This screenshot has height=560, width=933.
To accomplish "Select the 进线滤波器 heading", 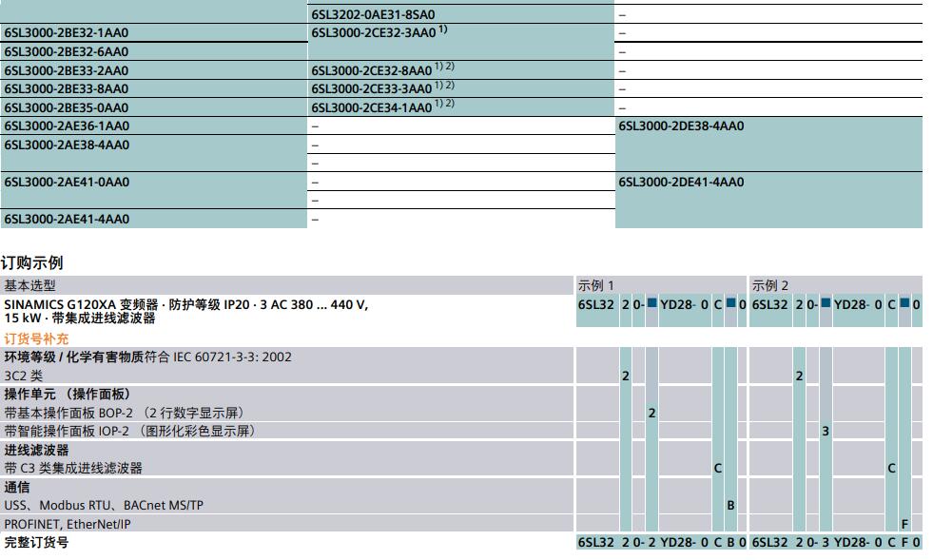I will (x=36, y=450).
